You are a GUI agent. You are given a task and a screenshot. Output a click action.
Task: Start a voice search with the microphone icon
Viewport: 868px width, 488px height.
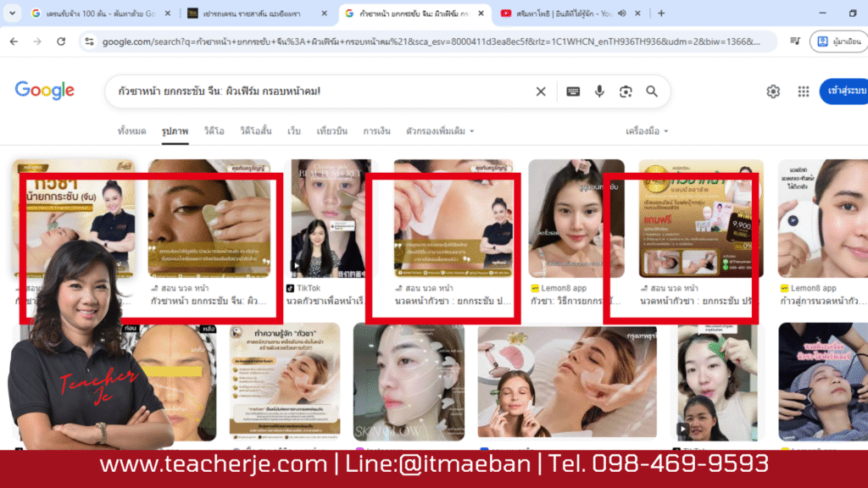pos(600,91)
